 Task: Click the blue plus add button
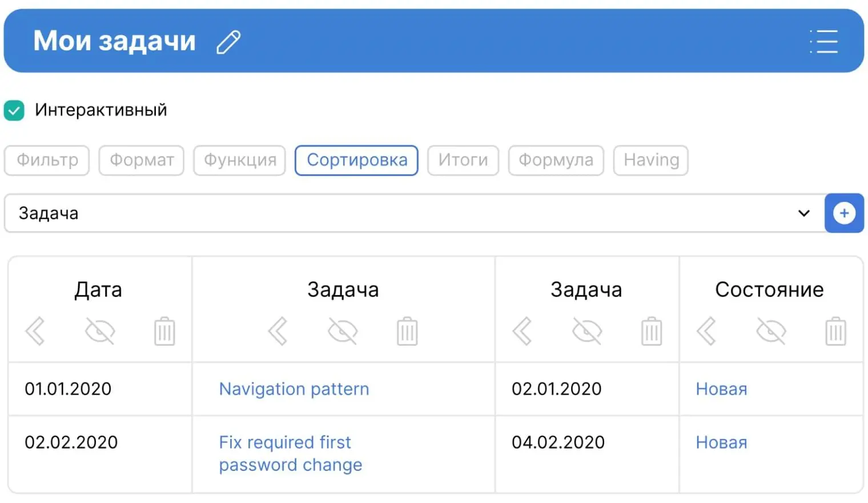coord(844,213)
